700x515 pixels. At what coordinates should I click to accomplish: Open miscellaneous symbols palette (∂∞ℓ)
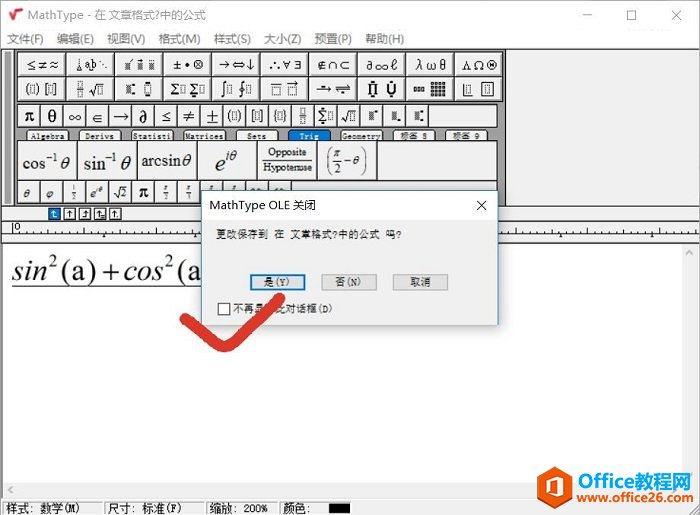click(382, 65)
